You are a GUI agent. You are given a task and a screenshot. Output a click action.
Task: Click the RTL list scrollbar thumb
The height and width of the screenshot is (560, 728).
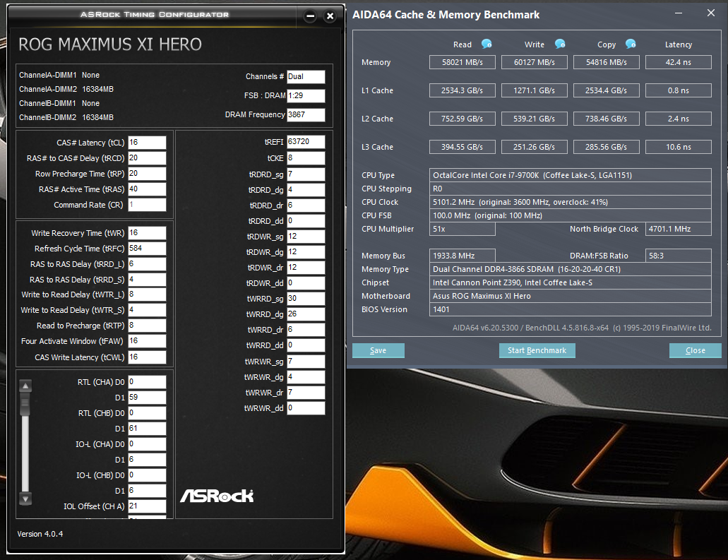25,404
